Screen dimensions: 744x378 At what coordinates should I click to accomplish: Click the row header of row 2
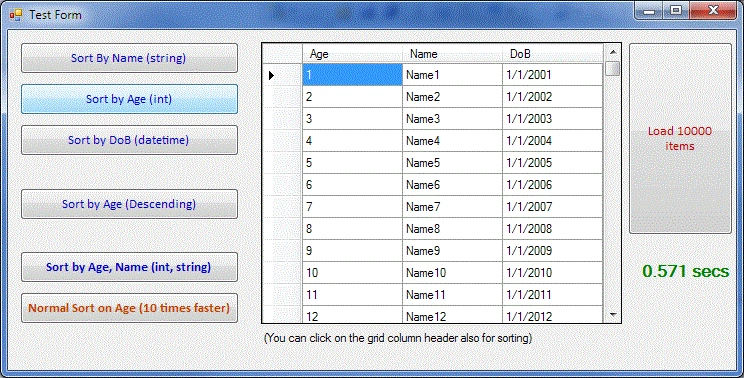click(282, 97)
